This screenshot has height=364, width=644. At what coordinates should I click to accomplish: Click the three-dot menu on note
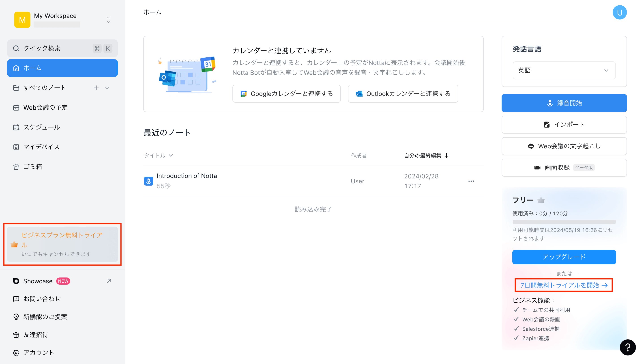point(472,181)
